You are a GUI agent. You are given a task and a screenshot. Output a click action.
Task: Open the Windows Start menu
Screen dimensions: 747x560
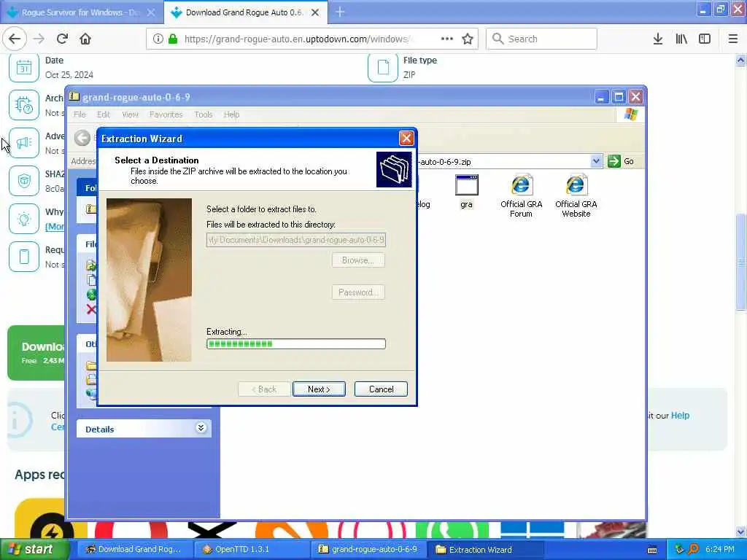pyautogui.click(x=34, y=549)
